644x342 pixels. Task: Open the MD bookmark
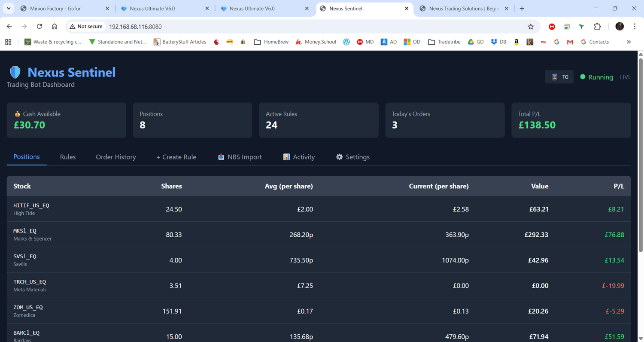tap(365, 42)
